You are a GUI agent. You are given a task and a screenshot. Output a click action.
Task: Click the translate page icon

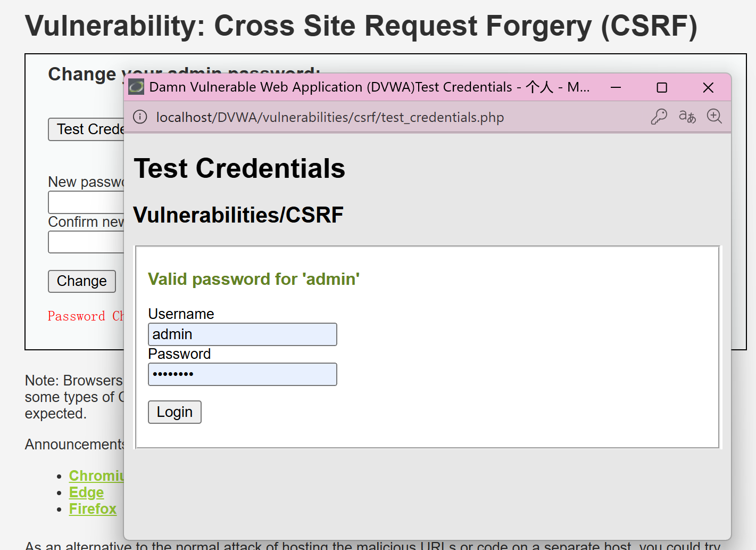pyautogui.click(x=687, y=117)
